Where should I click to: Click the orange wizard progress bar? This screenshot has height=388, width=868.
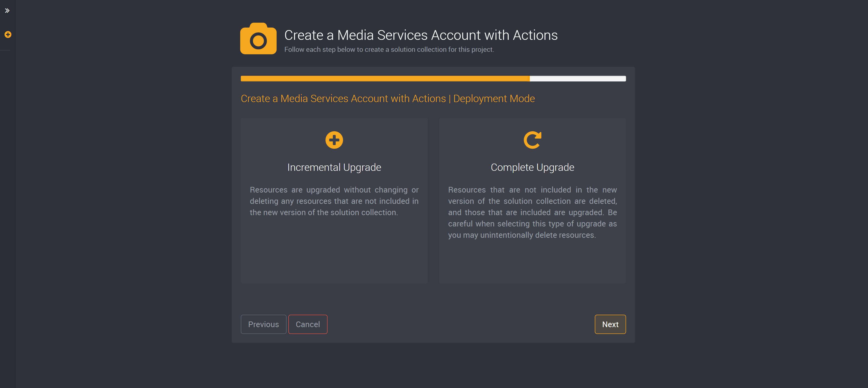433,79
